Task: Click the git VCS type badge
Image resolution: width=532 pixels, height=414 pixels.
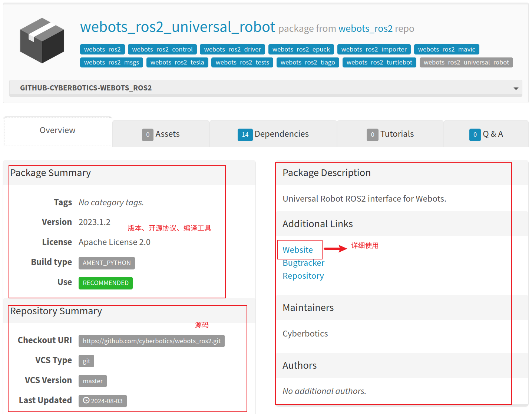Action: pyautogui.click(x=86, y=361)
